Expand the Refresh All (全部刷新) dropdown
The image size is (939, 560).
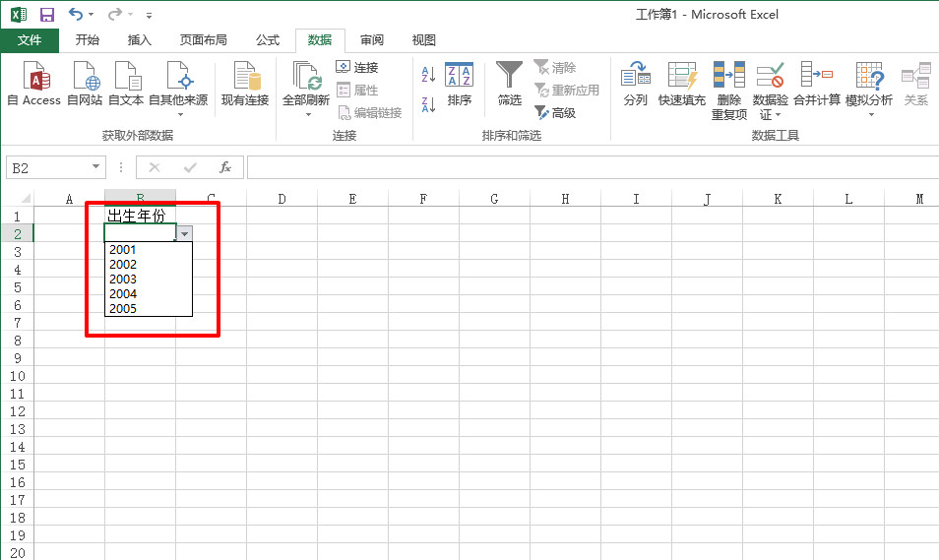click(307, 114)
